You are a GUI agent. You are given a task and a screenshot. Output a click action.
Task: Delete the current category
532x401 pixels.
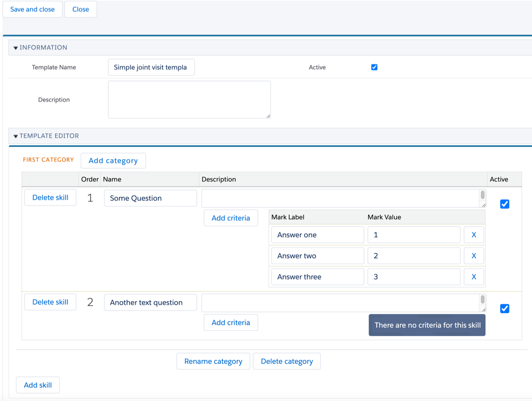coord(287,361)
